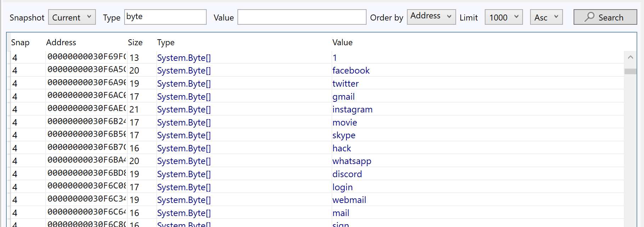Open the Asc sort direction dropdown
This screenshot has height=227, width=644.
tap(546, 17)
